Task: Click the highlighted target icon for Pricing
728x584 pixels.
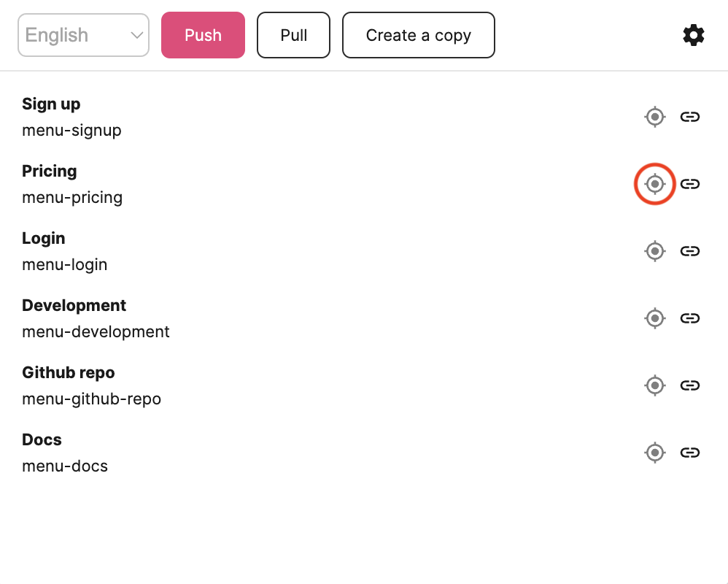Action: click(x=655, y=184)
